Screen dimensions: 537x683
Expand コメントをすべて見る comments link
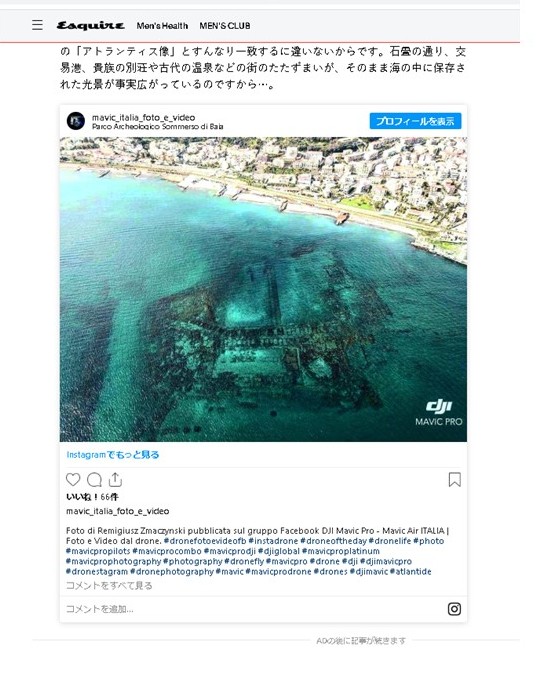(109, 585)
